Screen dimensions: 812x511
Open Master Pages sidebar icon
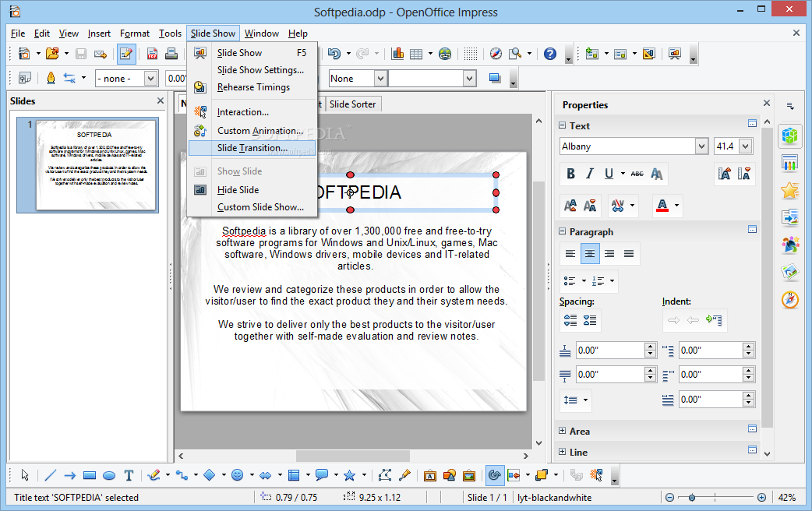(789, 163)
